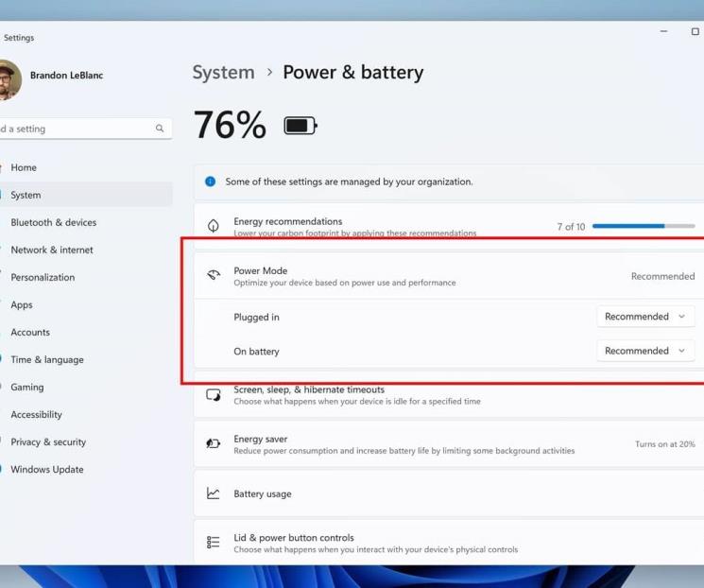Click the Energy recommendations leaf icon

(x=214, y=226)
